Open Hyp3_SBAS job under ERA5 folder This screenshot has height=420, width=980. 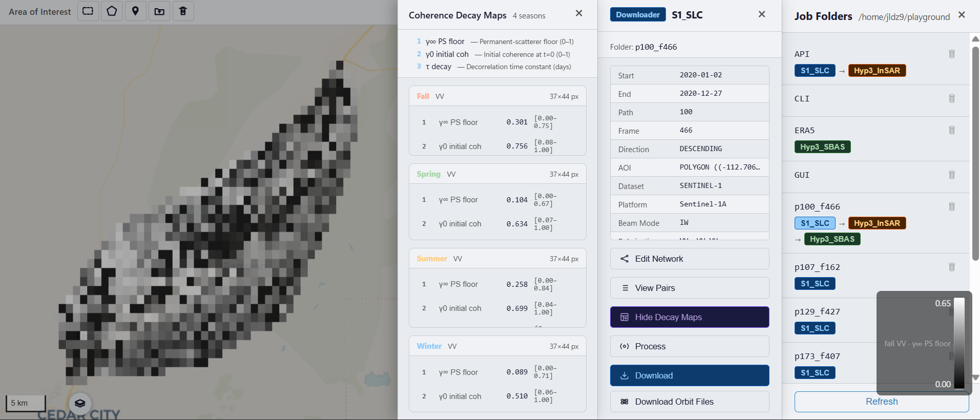click(x=822, y=147)
